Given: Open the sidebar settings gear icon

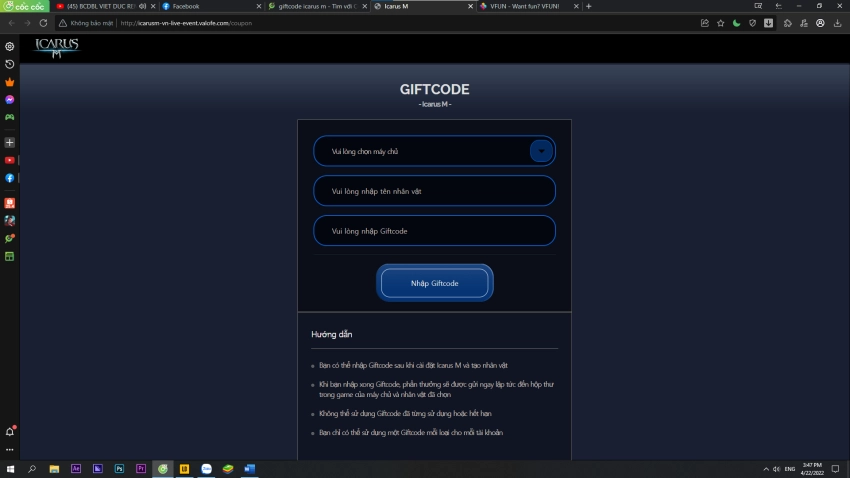Looking at the screenshot, I should click(x=10, y=46).
